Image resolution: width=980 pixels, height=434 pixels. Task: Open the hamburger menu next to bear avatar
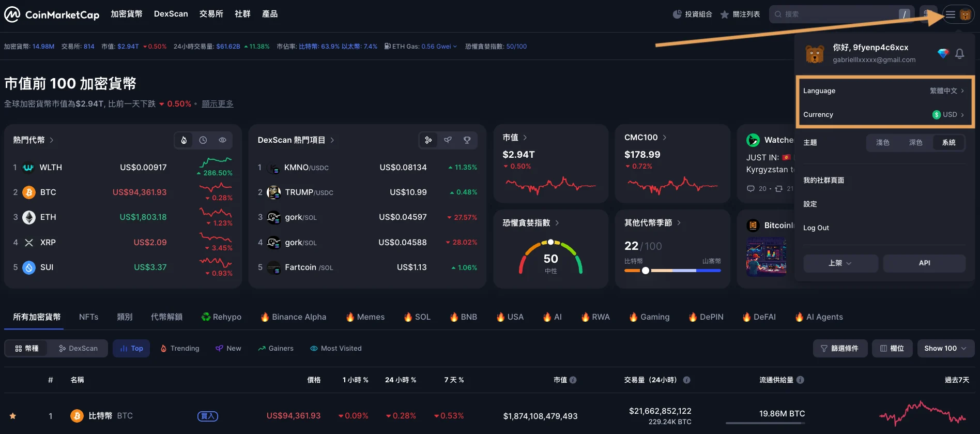(951, 14)
